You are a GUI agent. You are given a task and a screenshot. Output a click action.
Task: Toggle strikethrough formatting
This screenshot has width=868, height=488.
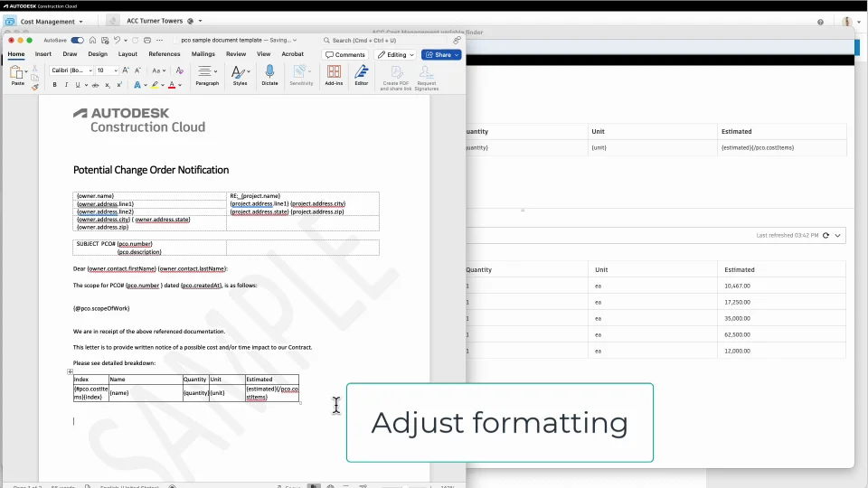pos(95,85)
